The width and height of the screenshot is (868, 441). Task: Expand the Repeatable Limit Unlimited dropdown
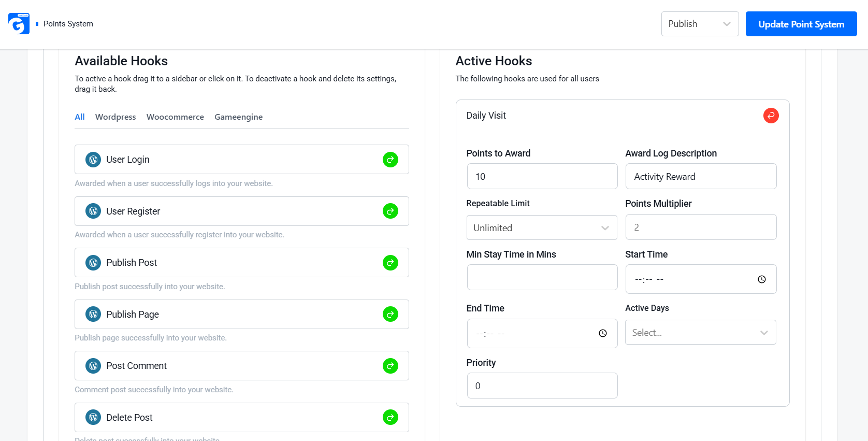click(x=542, y=227)
